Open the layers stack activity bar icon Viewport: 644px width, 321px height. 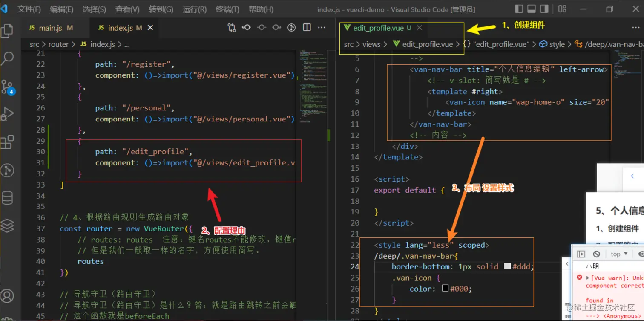coord(7,225)
